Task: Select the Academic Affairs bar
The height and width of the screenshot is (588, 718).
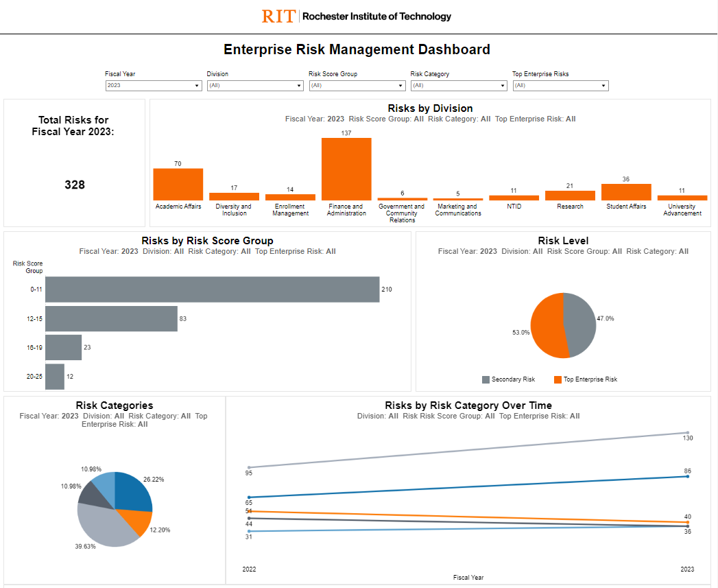Action: tap(178, 183)
